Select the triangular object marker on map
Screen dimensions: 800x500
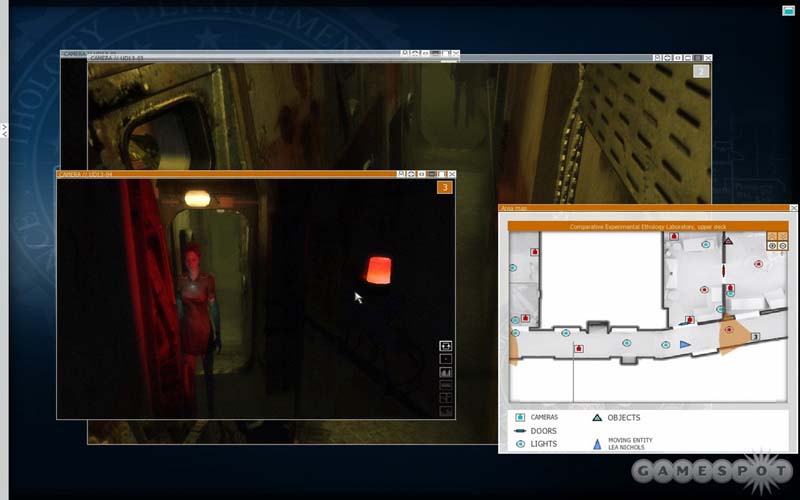coord(728,241)
